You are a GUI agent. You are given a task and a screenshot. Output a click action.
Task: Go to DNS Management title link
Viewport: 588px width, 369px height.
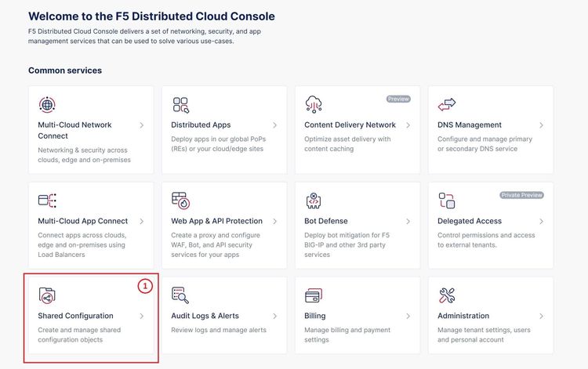[x=469, y=125]
